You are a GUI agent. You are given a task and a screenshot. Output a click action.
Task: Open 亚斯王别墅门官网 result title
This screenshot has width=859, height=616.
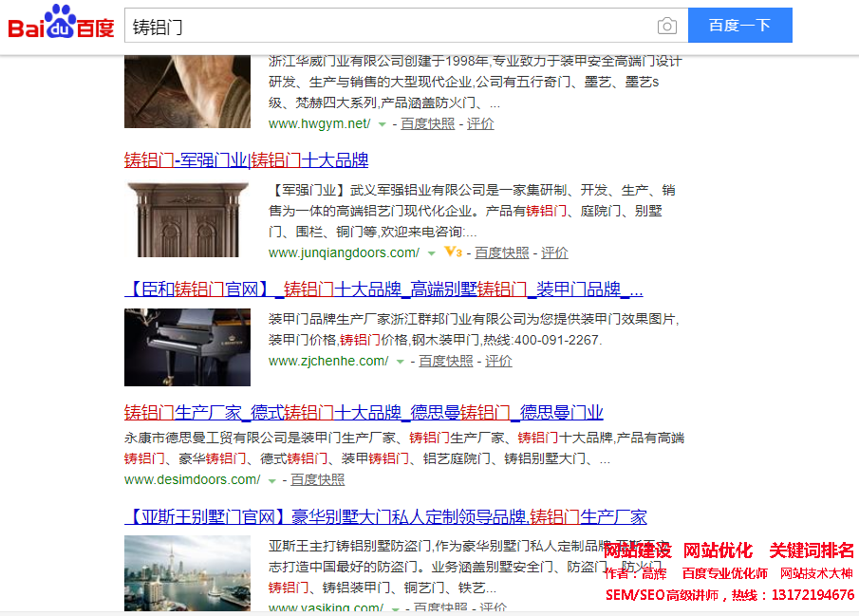tap(384, 517)
